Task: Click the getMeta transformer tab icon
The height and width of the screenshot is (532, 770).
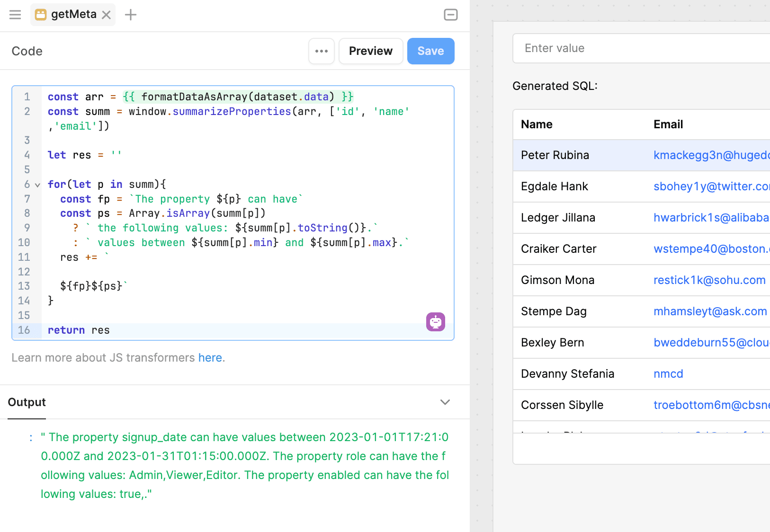Action: [x=41, y=15]
